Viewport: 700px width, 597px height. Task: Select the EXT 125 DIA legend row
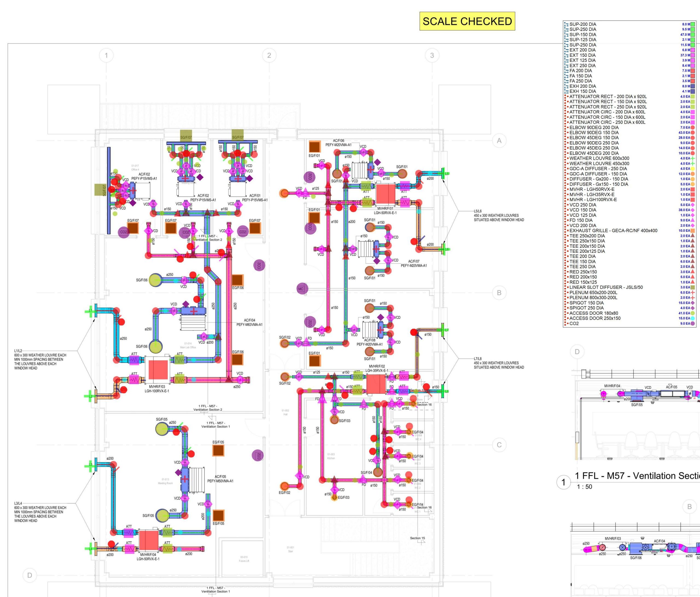tap(582, 60)
